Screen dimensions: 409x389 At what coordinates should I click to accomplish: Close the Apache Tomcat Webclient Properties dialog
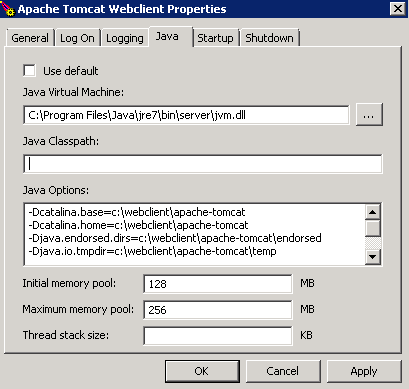[398, 9]
